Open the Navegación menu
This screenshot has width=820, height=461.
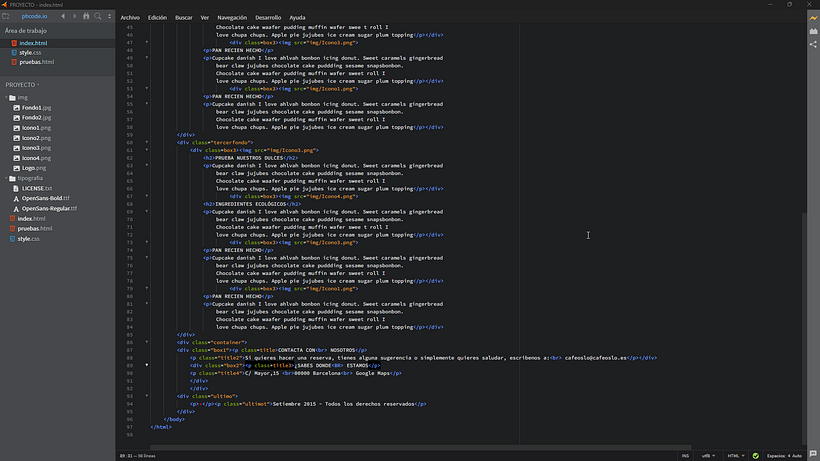pyautogui.click(x=232, y=17)
